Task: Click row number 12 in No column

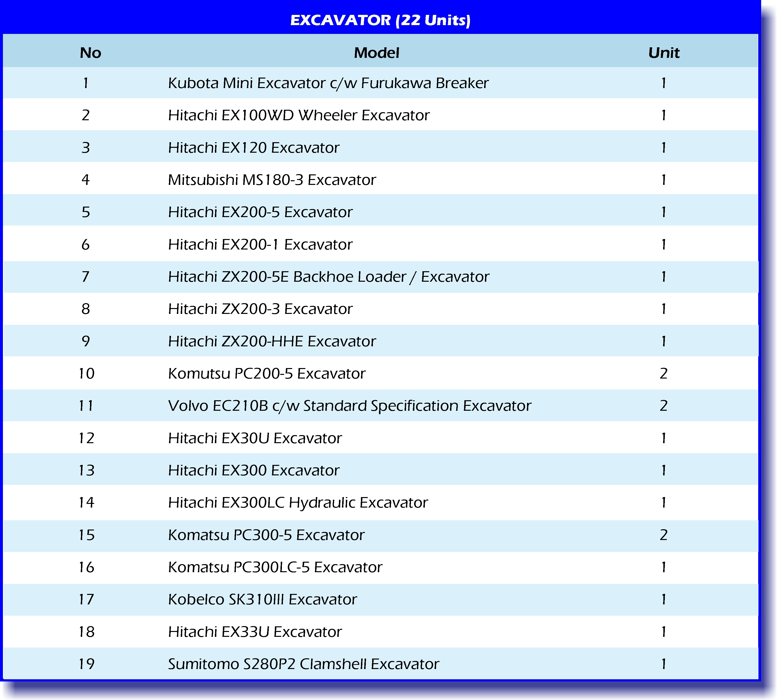Action: click(87, 438)
